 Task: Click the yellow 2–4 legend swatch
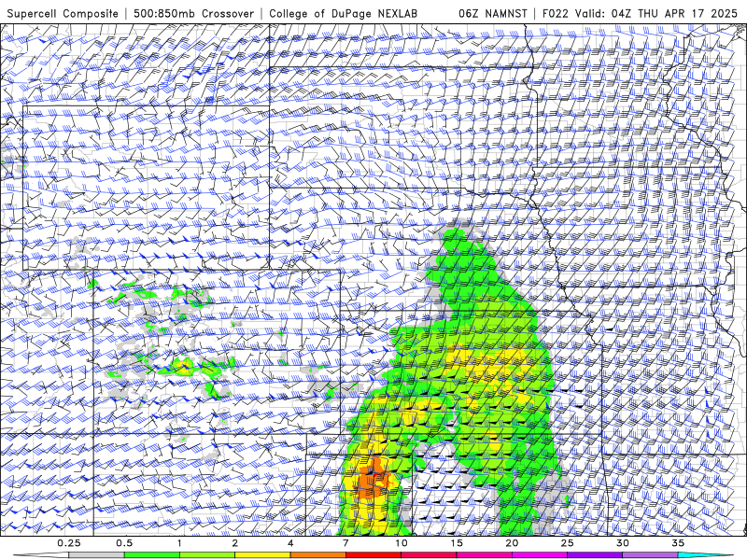pyautogui.click(x=262, y=555)
